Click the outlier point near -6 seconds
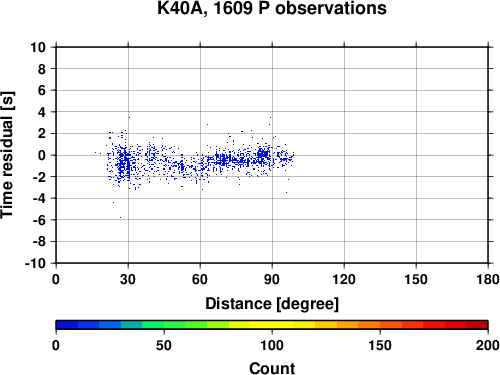The height and width of the screenshot is (375, 500). [120, 218]
